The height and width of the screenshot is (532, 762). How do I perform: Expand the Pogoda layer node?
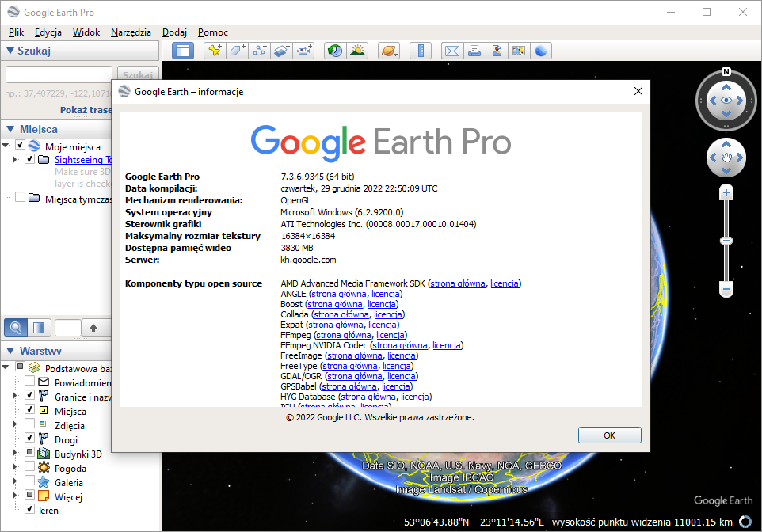coord(14,467)
